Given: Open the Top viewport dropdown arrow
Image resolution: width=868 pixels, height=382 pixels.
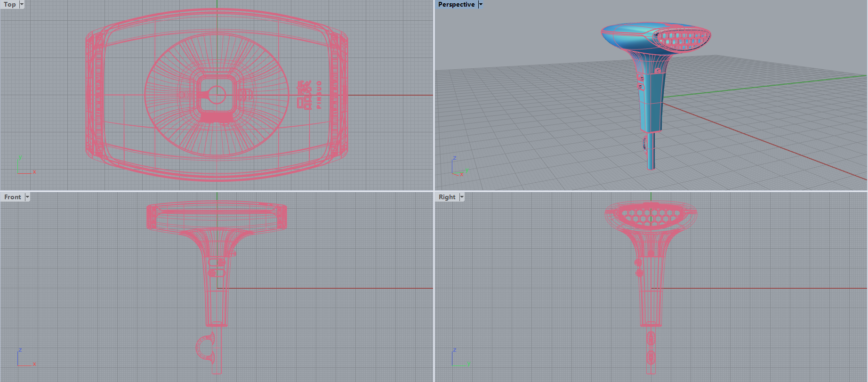Looking at the screenshot, I should click(22, 4).
